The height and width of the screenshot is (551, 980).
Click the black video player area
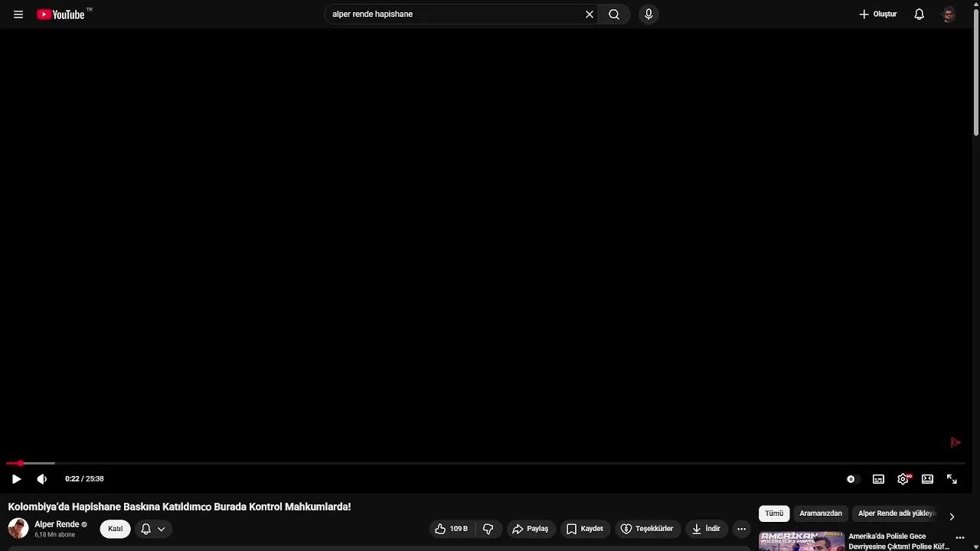487,245
